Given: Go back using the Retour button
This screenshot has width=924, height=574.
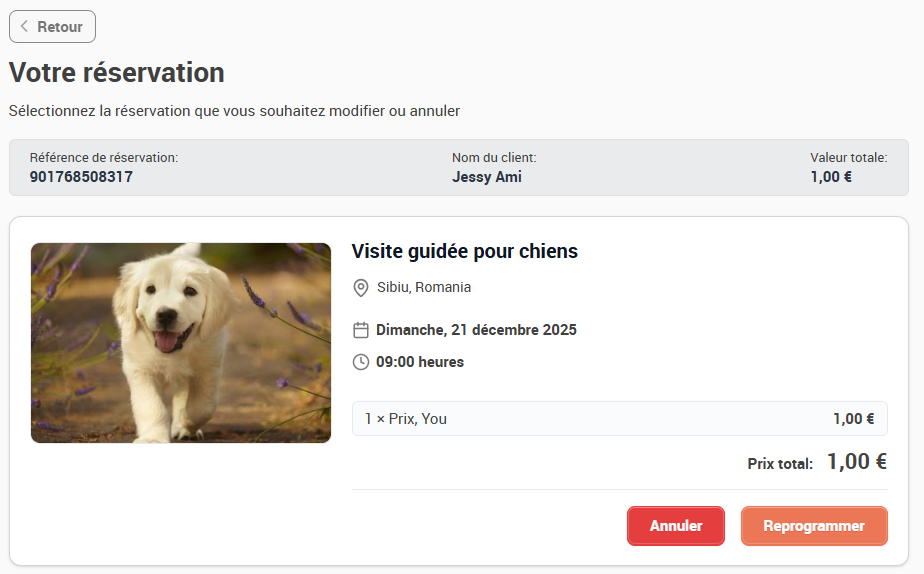Looking at the screenshot, I should (52, 27).
